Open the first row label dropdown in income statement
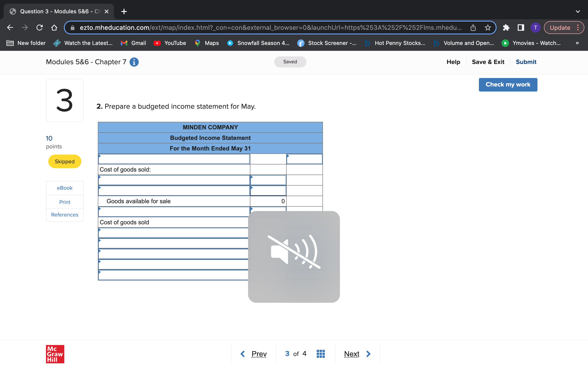Image resolution: width=588 pixels, height=367 pixels. point(174,159)
